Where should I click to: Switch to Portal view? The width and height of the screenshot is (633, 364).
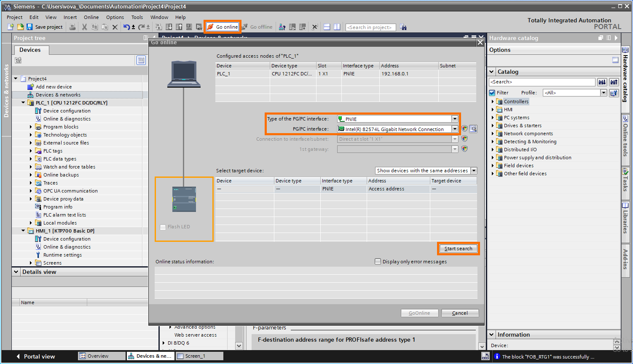coord(35,356)
